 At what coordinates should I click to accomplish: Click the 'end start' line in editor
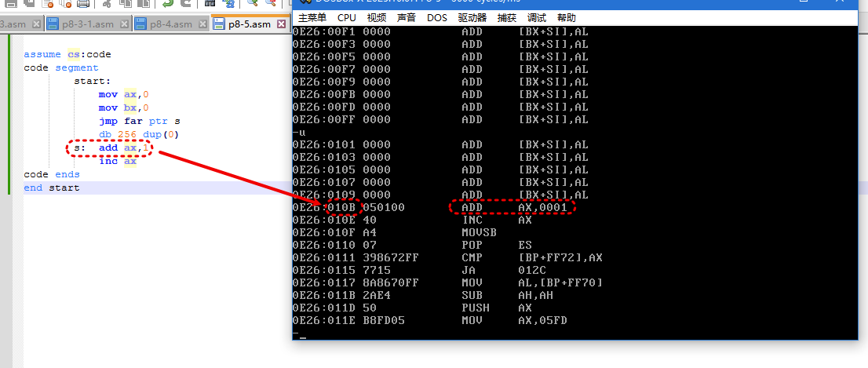click(x=52, y=188)
